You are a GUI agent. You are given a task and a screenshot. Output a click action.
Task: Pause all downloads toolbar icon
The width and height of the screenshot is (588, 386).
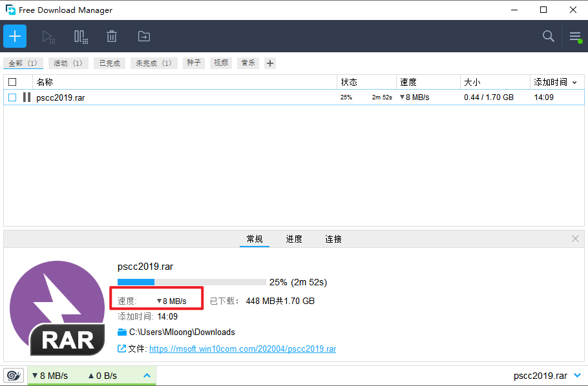click(x=81, y=37)
